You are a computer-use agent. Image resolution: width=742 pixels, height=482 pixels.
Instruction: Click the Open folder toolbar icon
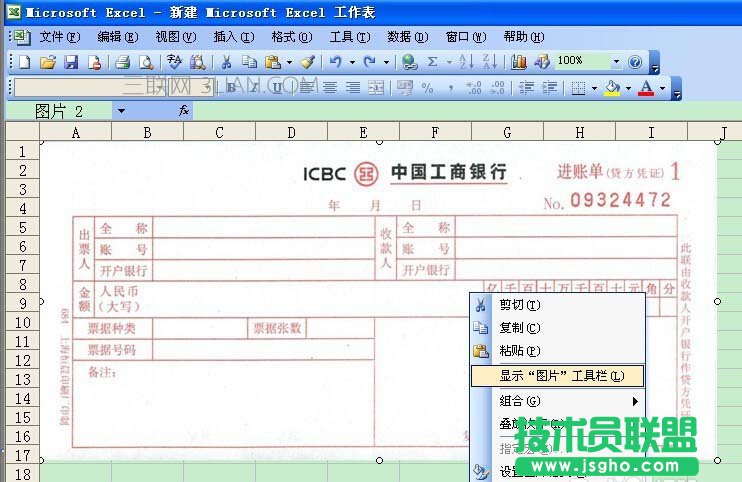coord(47,62)
